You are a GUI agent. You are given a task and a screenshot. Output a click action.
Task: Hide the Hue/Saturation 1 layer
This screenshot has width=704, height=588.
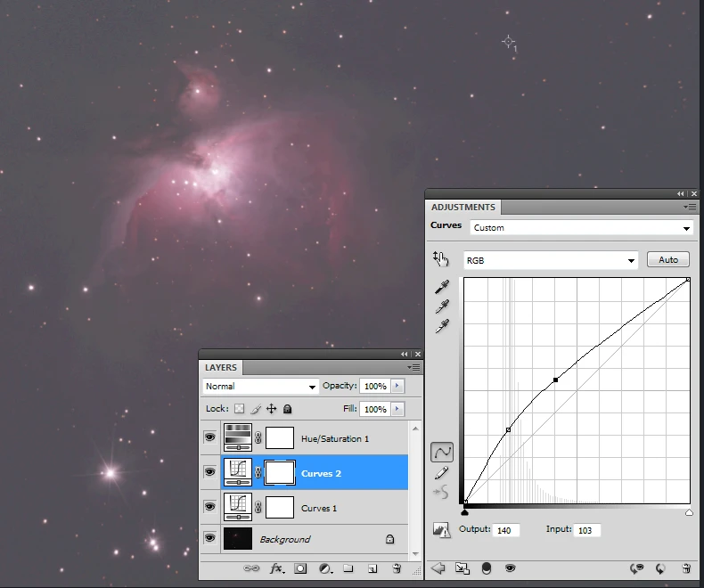tap(210, 437)
